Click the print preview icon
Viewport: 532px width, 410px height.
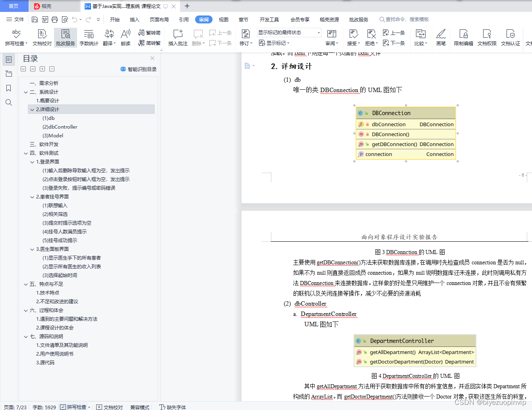[64, 19]
